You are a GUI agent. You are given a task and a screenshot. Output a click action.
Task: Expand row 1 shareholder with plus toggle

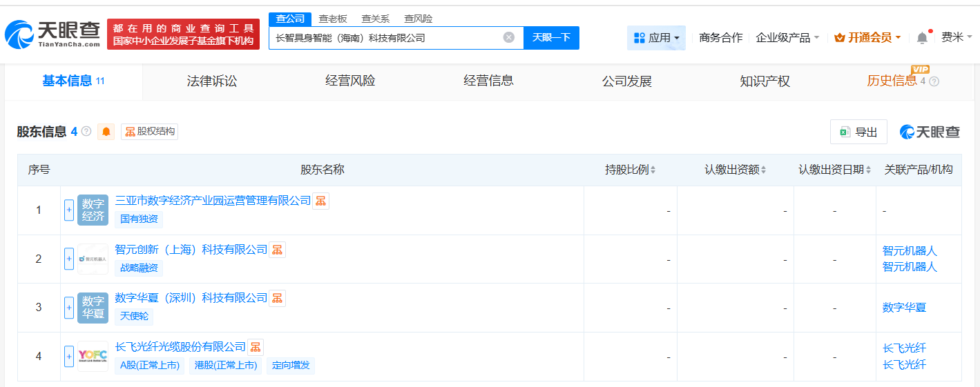pyautogui.click(x=69, y=210)
